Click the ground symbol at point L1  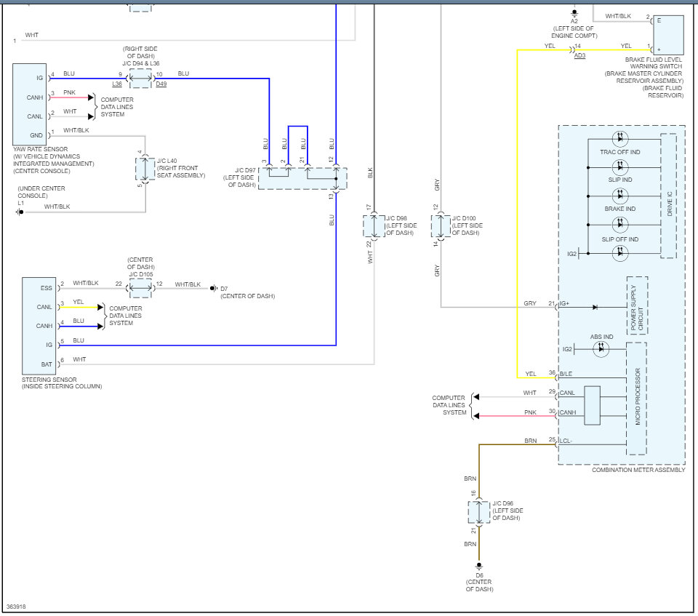click(x=21, y=212)
